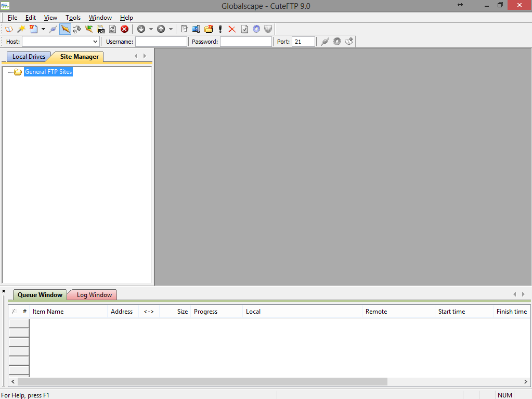Toggle the highlighted Disconnect toolbar button

(x=65, y=29)
